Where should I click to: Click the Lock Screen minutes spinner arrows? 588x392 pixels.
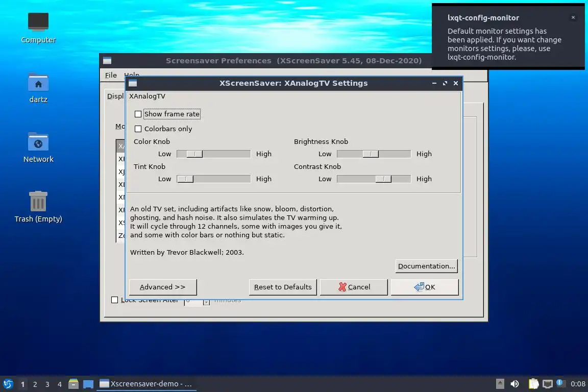point(206,302)
